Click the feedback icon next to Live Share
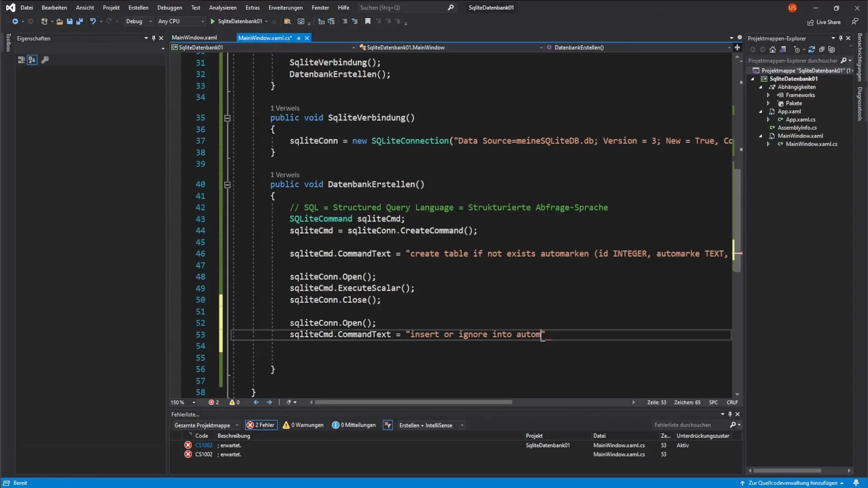 point(854,22)
